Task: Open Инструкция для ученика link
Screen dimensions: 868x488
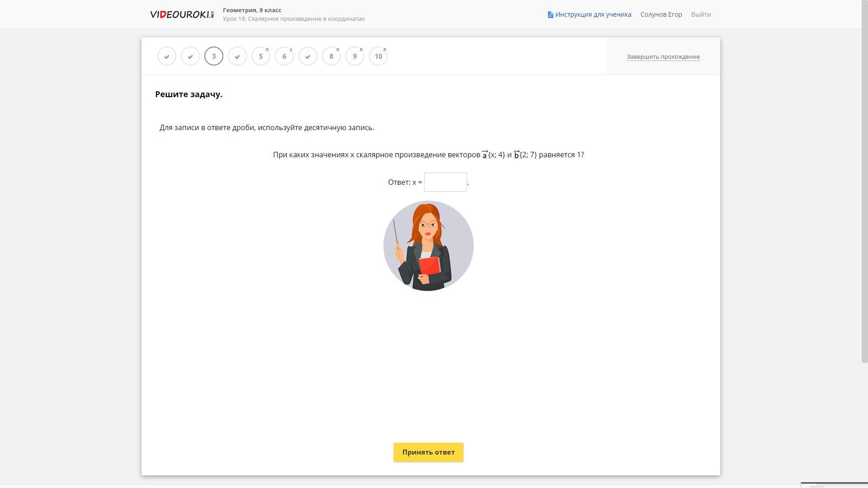Action: 593,14
